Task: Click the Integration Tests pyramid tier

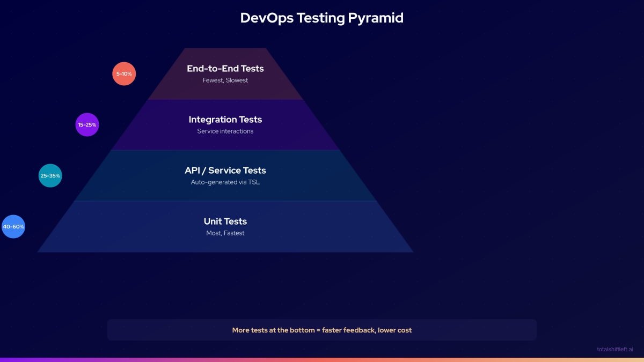Action: pos(225,124)
